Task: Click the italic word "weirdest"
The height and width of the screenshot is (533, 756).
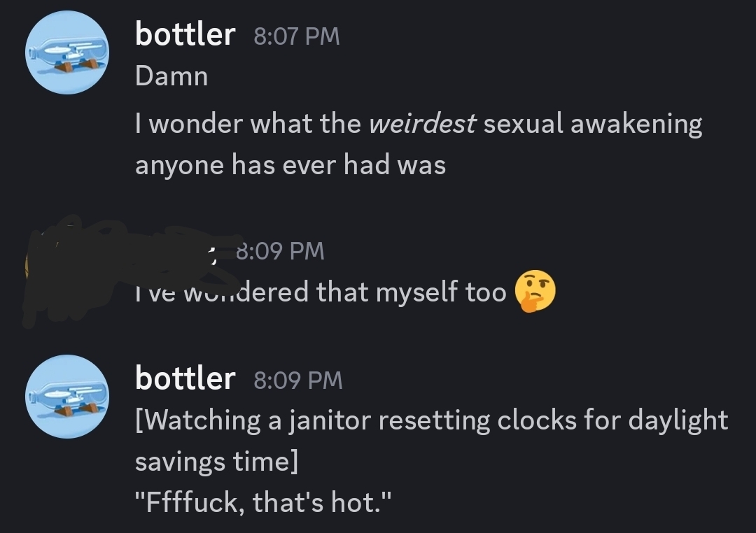Action: (x=422, y=125)
